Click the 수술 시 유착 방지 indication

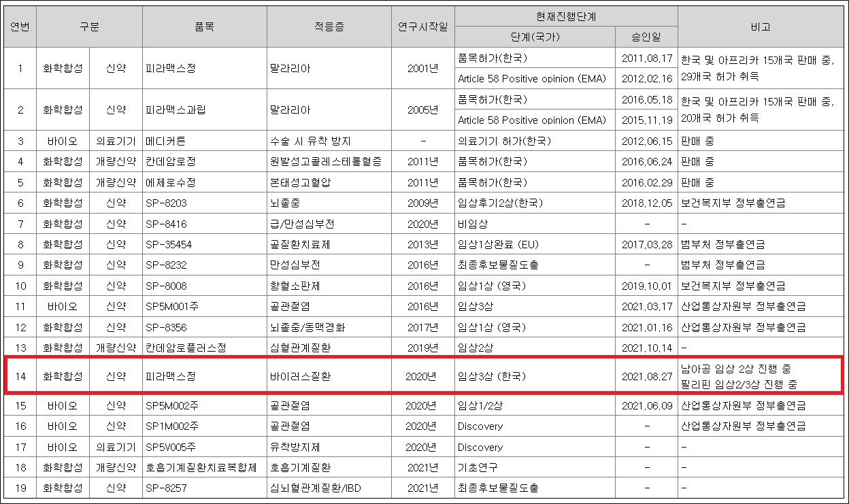click(x=311, y=141)
